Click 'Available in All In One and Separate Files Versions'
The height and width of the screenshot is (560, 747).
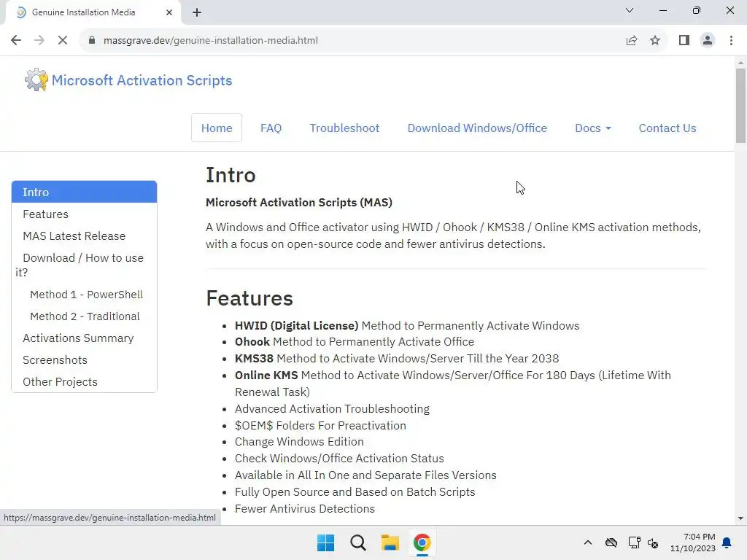tap(365, 475)
